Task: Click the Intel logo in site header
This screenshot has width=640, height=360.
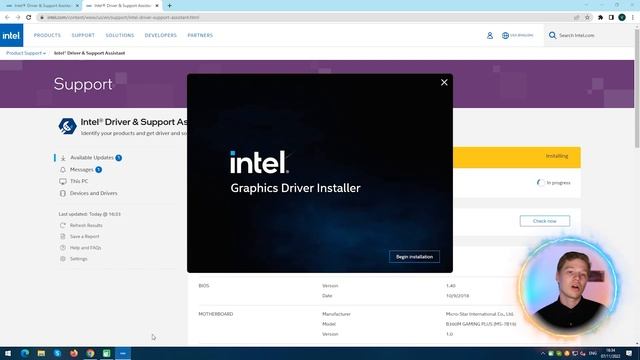Action: tap(11, 36)
